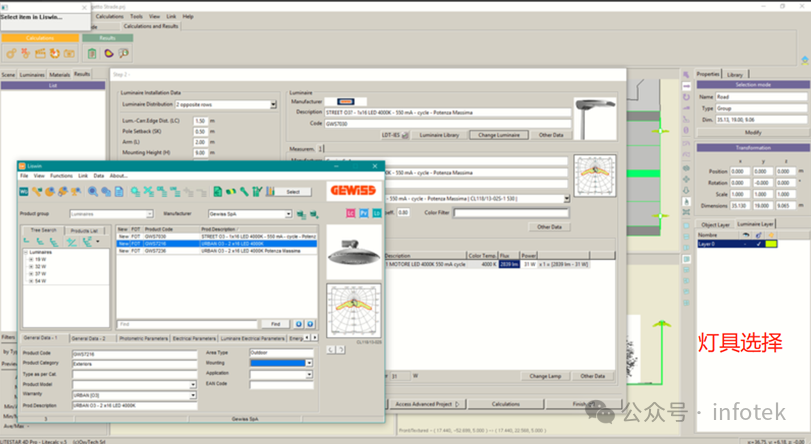Click the up arrow navigation icon next to Find
The image size is (811, 444).
coord(299,324)
